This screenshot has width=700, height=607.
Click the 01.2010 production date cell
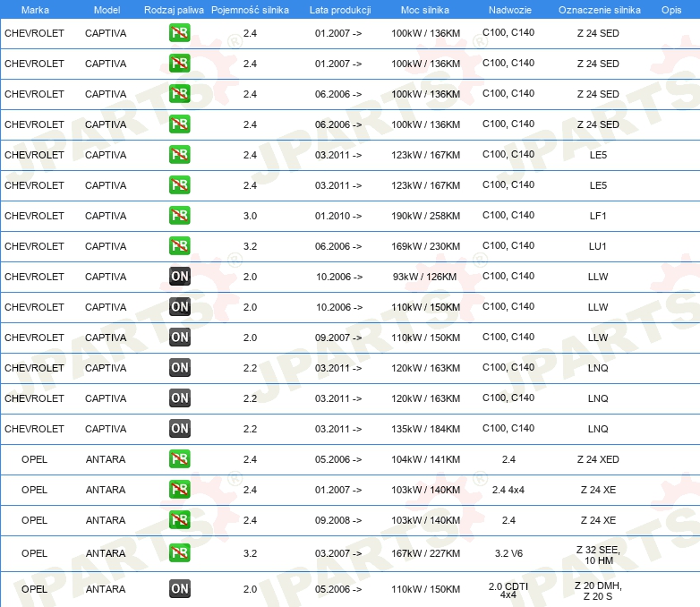(338, 216)
